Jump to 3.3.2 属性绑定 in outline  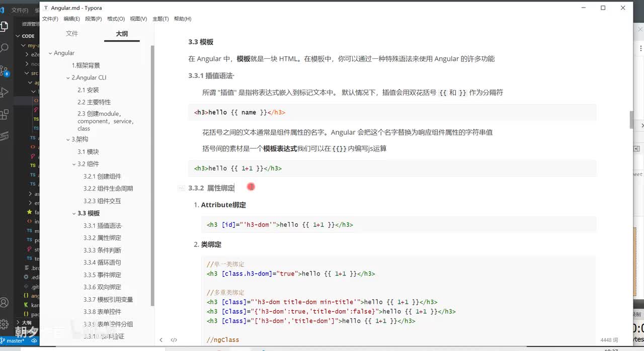[x=102, y=238]
